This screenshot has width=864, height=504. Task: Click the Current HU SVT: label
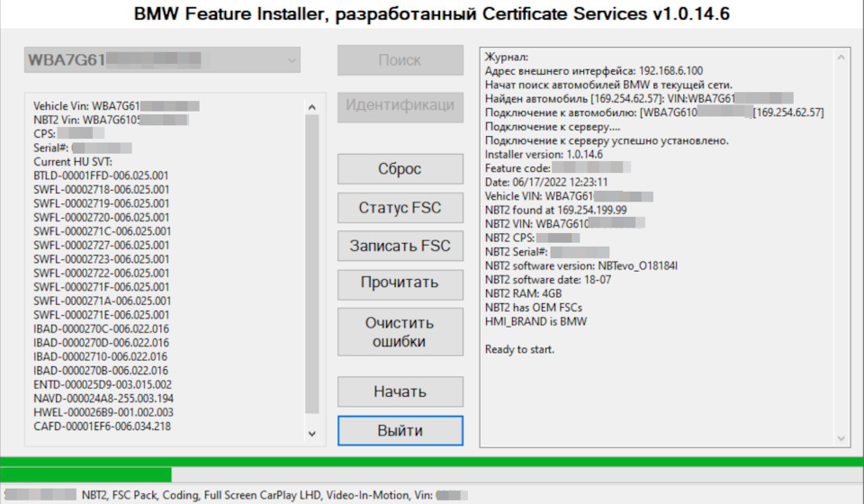(x=73, y=162)
